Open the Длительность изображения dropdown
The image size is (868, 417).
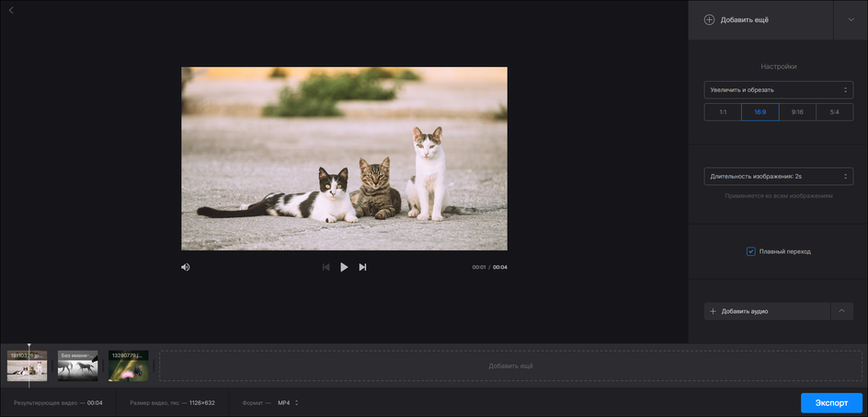pos(778,176)
